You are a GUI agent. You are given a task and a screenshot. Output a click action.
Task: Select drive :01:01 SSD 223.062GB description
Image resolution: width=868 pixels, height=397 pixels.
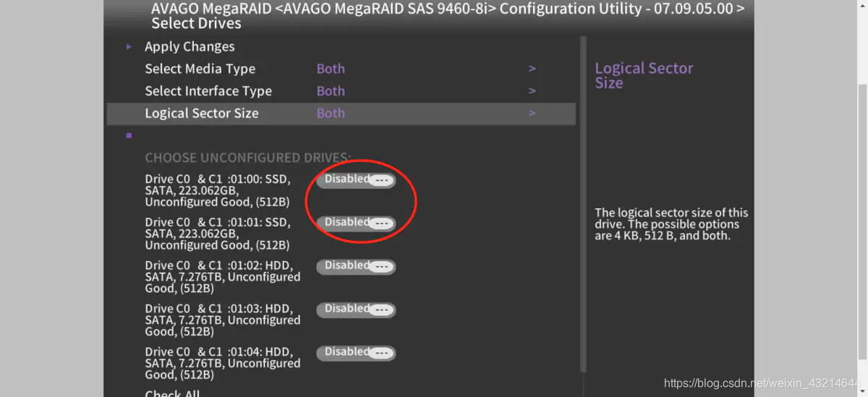tap(218, 234)
